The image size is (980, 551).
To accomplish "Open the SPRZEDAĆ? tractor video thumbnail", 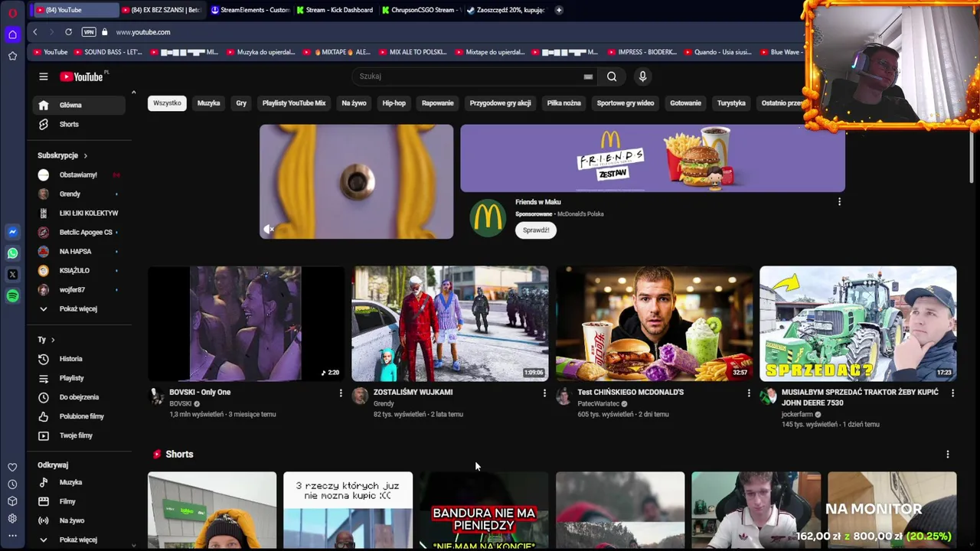I will tap(858, 324).
